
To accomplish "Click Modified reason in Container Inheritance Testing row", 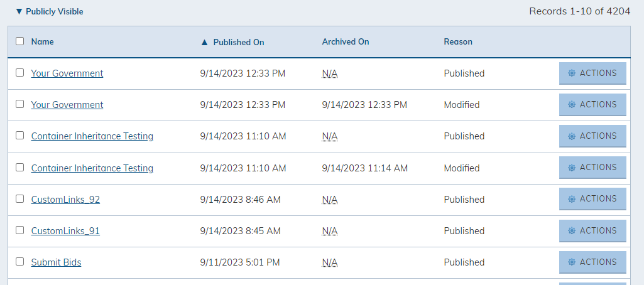I will click(462, 168).
